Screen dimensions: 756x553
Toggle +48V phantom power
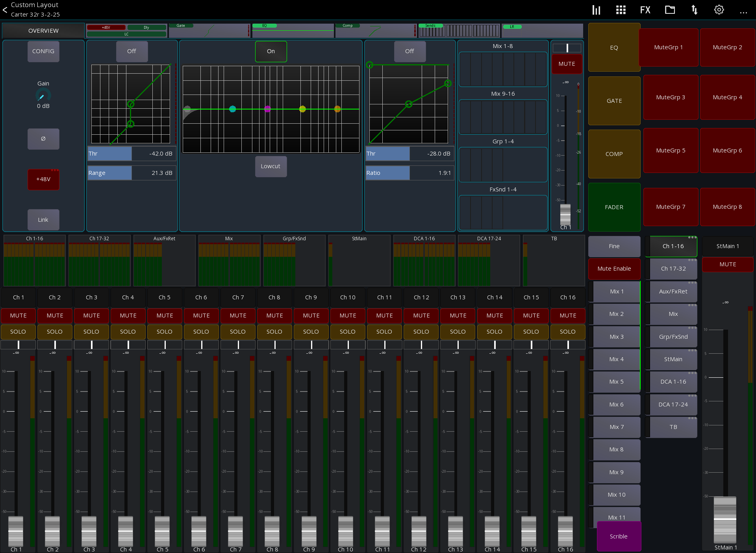tap(43, 179)
